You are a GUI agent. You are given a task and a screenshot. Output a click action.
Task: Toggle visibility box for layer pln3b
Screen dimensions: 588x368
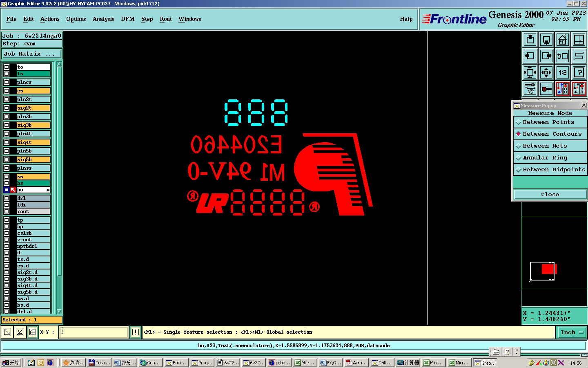[x=7, y=117]
